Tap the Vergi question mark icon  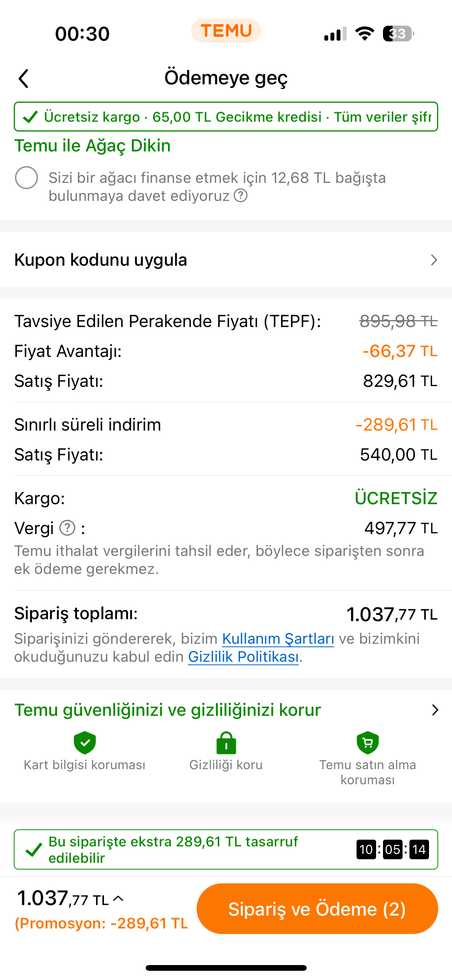67,528
